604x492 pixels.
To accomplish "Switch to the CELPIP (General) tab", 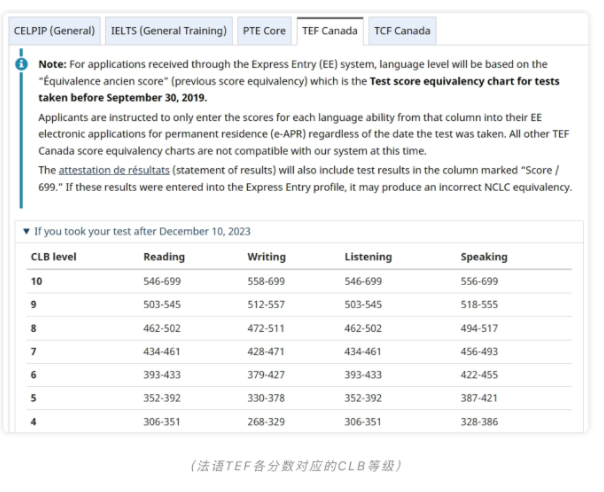I will 54,31.
